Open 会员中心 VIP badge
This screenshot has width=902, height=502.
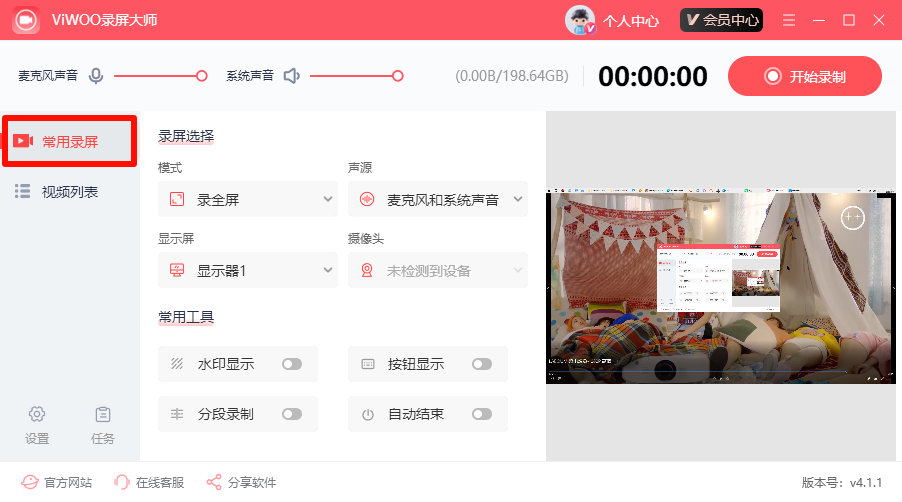tap(721, 20)
